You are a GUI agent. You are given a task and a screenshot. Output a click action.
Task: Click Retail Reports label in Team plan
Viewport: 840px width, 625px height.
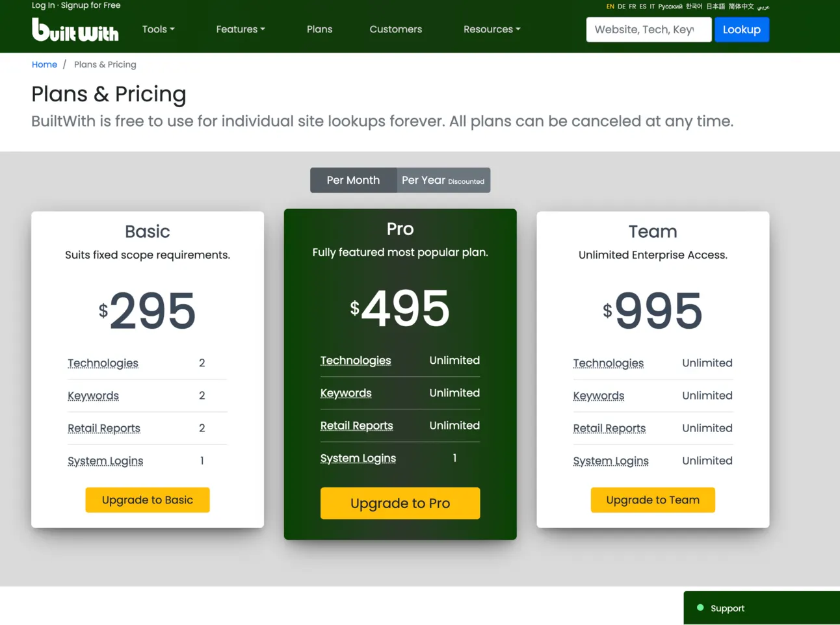click(x=609, y=428)
